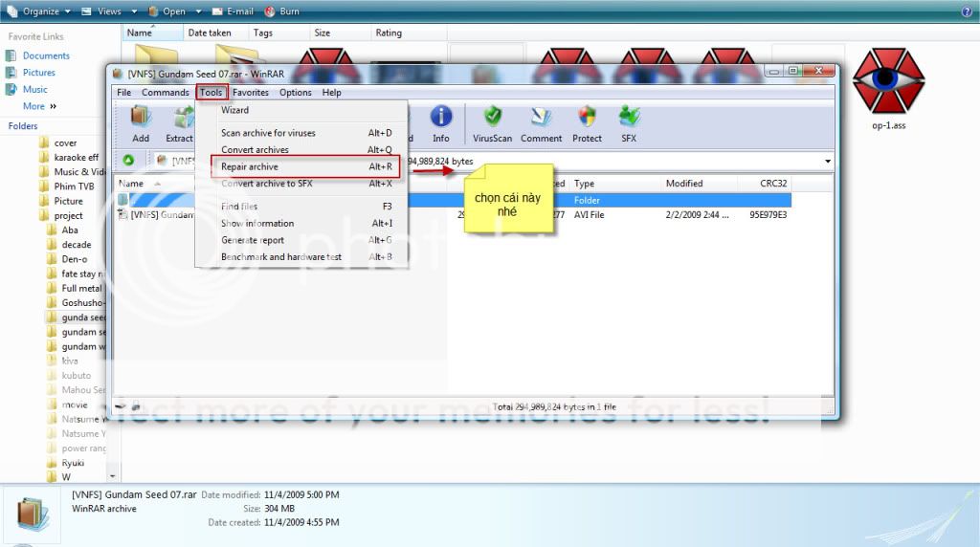This screenshot has width=980, height=547.
Task: Select Scan archive for viruses
Action: tap(268, 133)
